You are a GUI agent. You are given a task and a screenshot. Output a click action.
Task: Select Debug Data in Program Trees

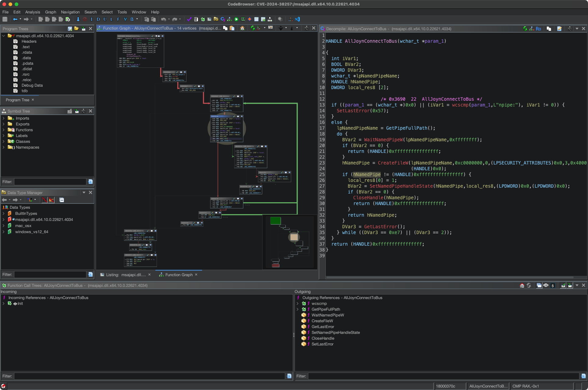pyautogui.click(x=32, y=85)
